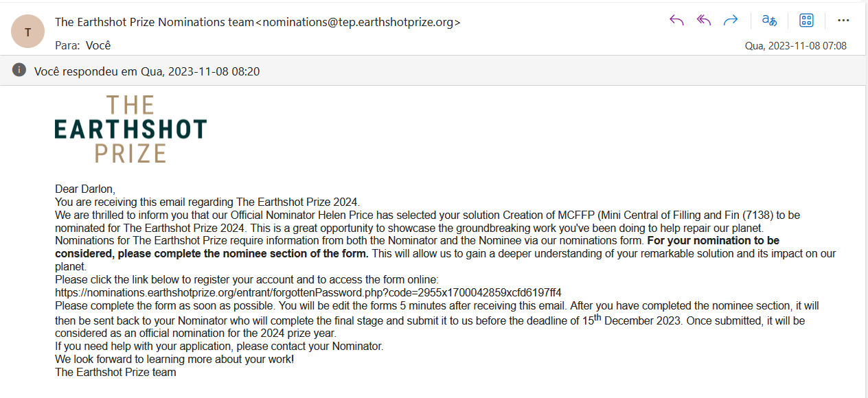The height and width of the screenshot is (398, 868).
Task: Click the nominations@tep.earthshotprize.org address
Action: click(358, 22)
